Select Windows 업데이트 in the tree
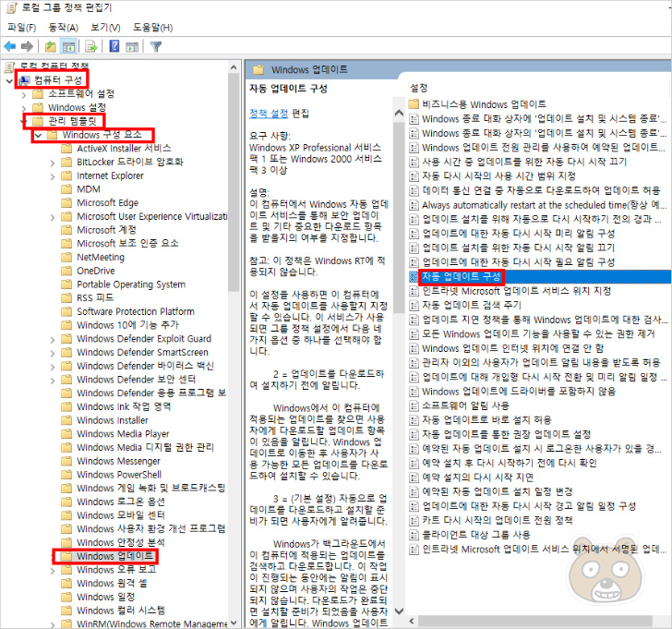672x629 pixels. [x=114, y=556]
